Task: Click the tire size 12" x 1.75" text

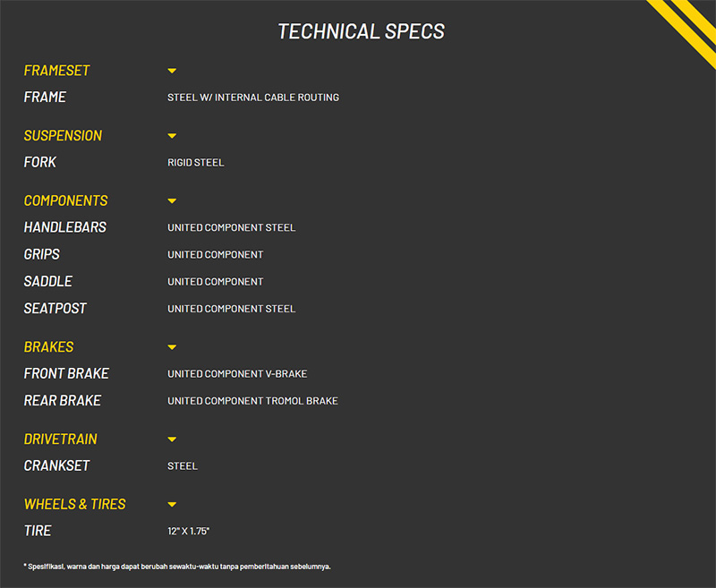Action: point(188,532)
